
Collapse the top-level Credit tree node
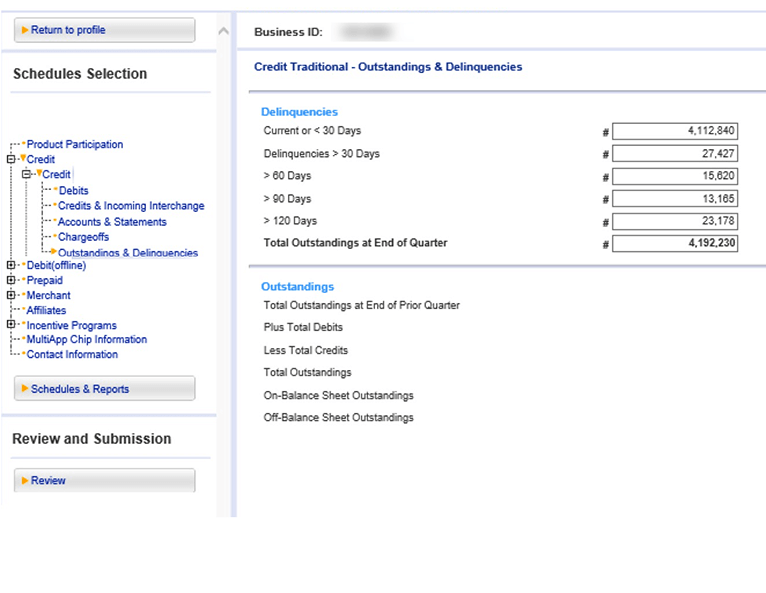click(11, 159)
